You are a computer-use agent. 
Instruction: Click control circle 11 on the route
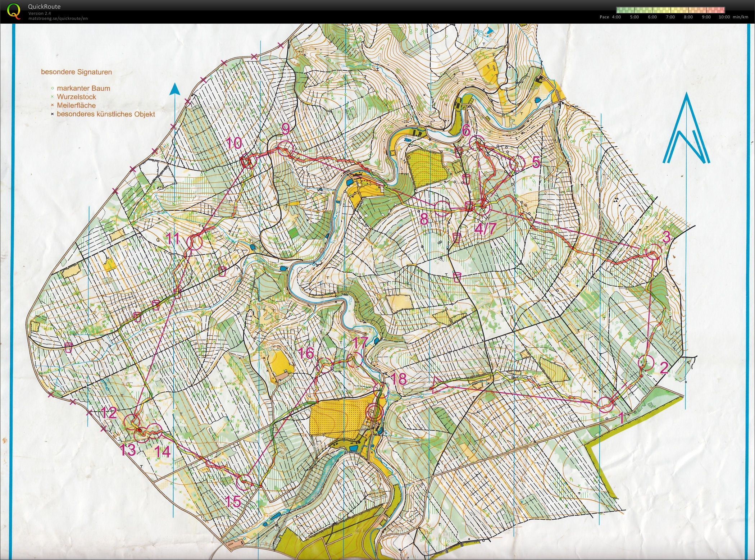tap(195, 242)
